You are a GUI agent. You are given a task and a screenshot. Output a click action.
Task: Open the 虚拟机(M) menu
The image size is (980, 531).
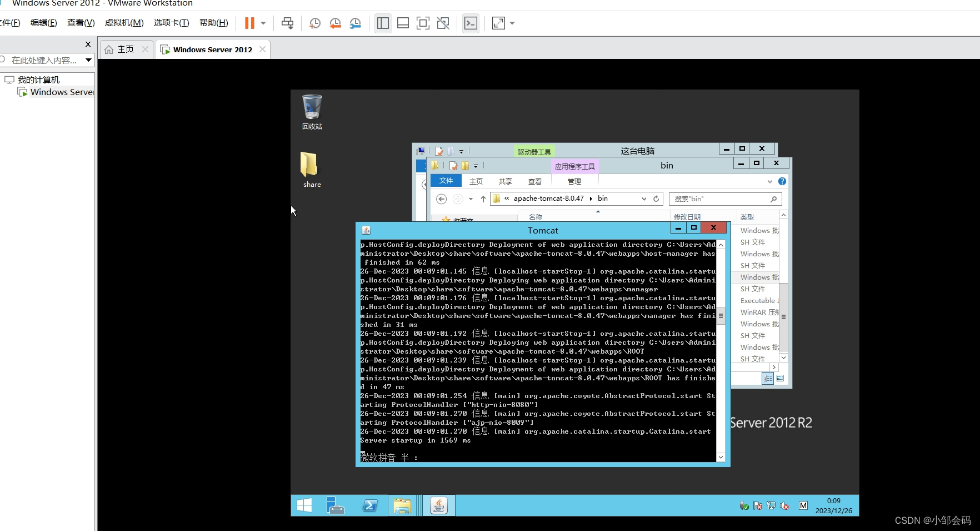pos(124,23)
